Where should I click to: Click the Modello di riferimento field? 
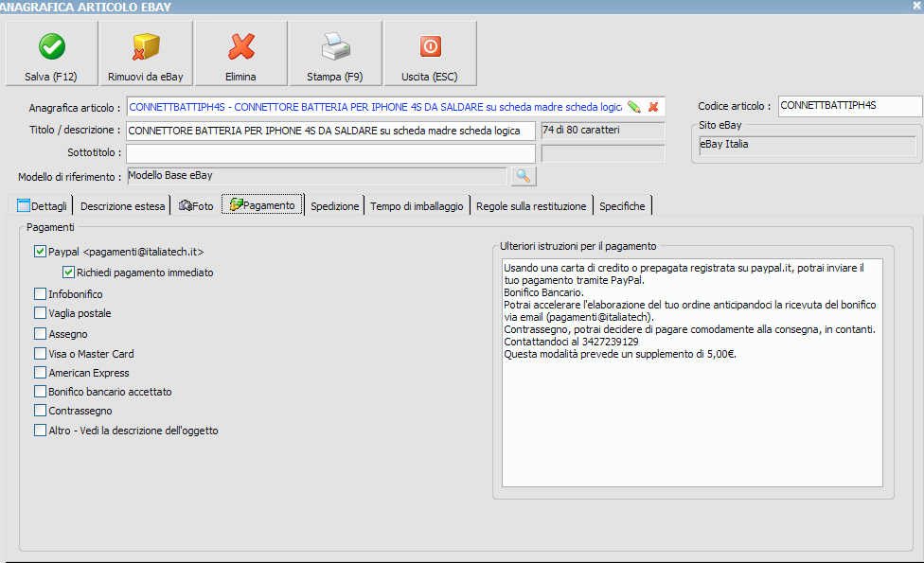[x=317, y=176]
